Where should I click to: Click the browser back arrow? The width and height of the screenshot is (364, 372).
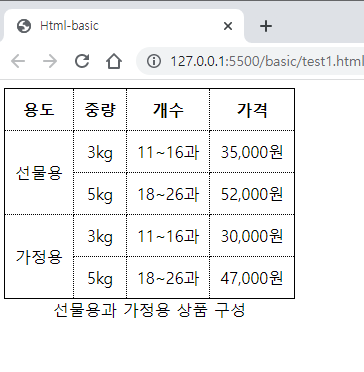[x=18, y=61]
